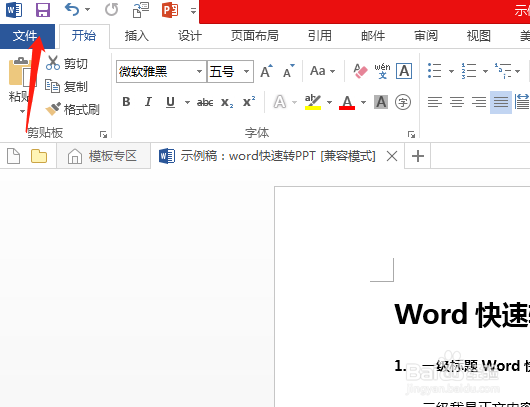Click the 剪切 cut button
Image resolution: width=530 pixels, height=407 pixels.
[x=67, y=63]
